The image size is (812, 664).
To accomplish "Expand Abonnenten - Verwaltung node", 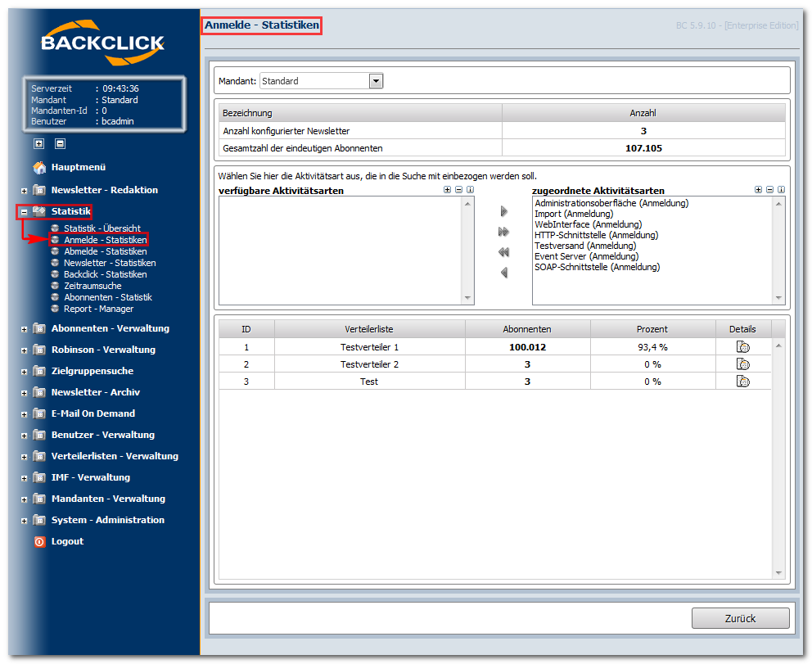I will [24, 329].
